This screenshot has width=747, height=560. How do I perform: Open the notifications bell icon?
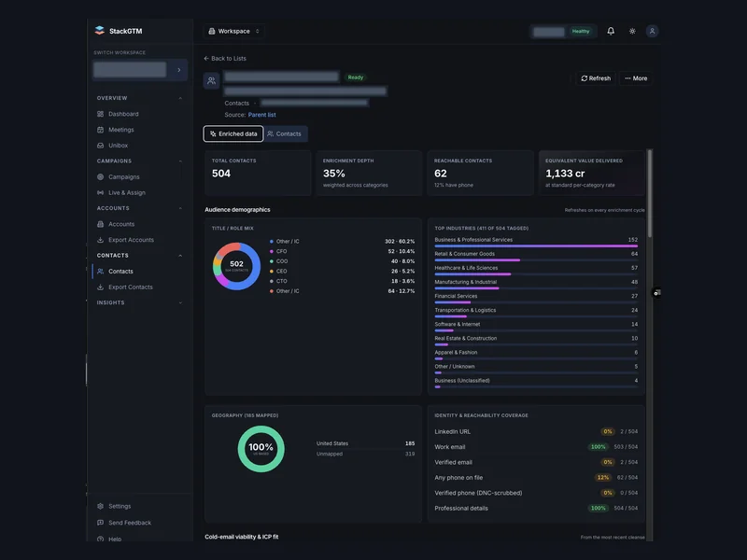611,31
